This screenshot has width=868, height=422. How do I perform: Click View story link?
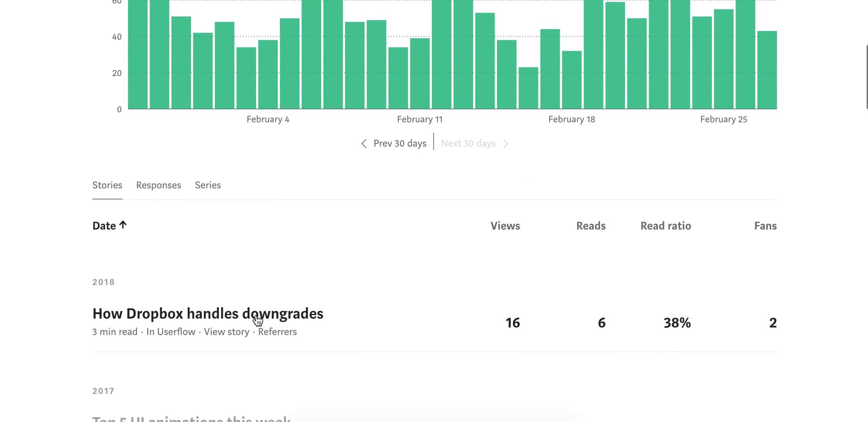point(226,332)
